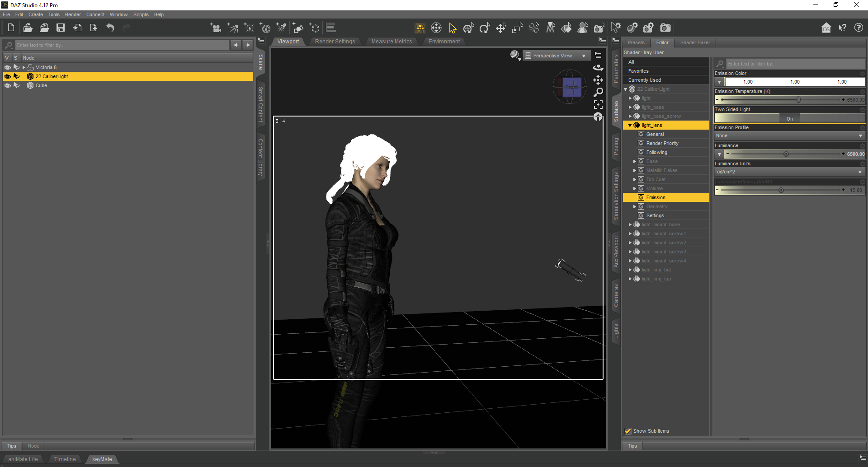Click the viewport frame selection icon
868x467 pixels.
[x=598, y=105]
